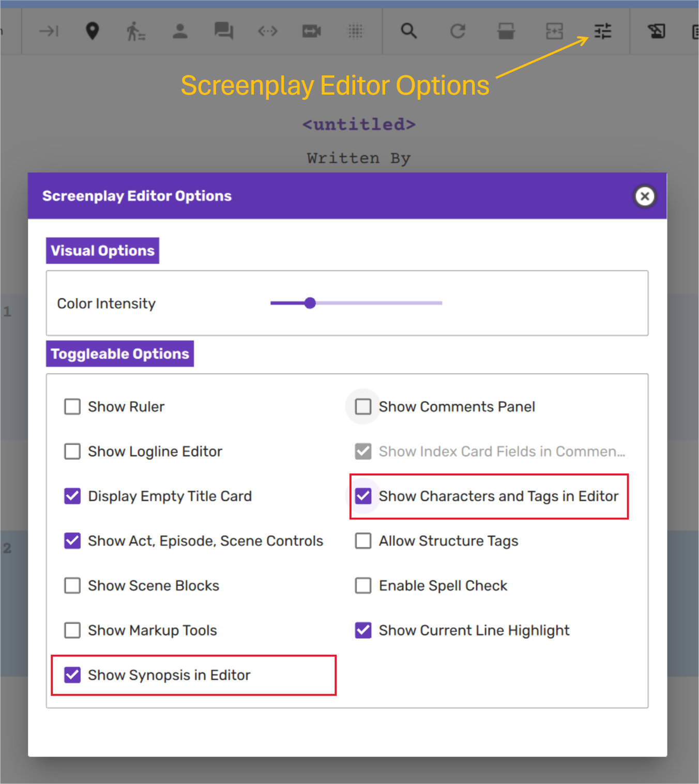Image resolution: width=699 pixels, height=784 pixels.
Task: Click the camera shot icon in toolbar
Action: (311, 32)
